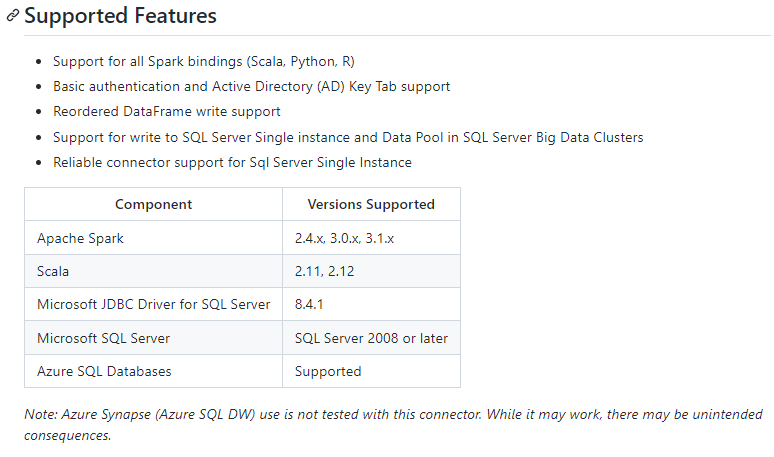
Task: Click the Data Pool in Big Data Clusters bullet
Action: [x=348, y=137]
